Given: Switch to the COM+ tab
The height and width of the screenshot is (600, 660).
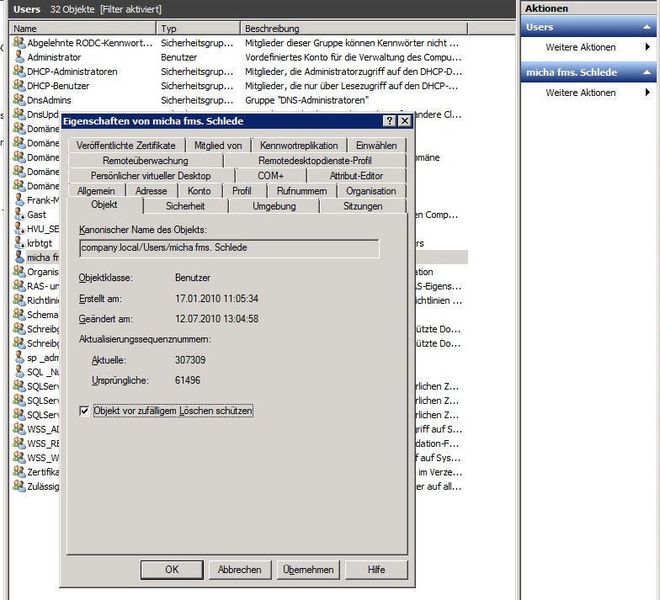Looking at the screenshot, I should coord(271,176).
